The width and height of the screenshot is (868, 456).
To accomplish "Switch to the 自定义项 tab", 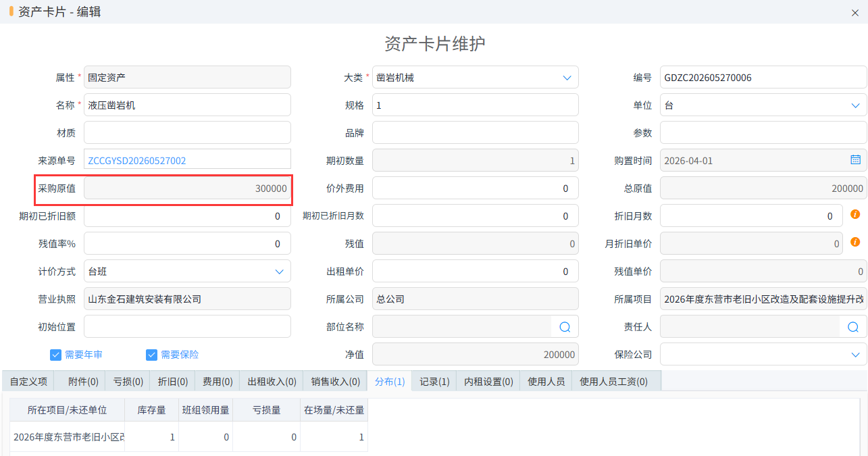I will (x=28, y=381).
